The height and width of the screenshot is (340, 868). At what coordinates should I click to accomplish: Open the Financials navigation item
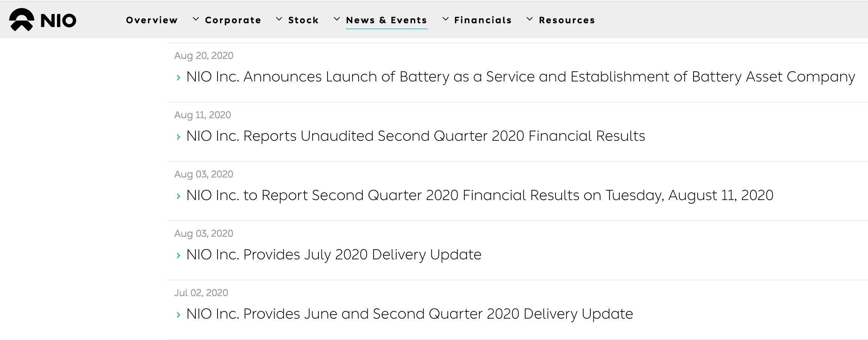point(483,20)
